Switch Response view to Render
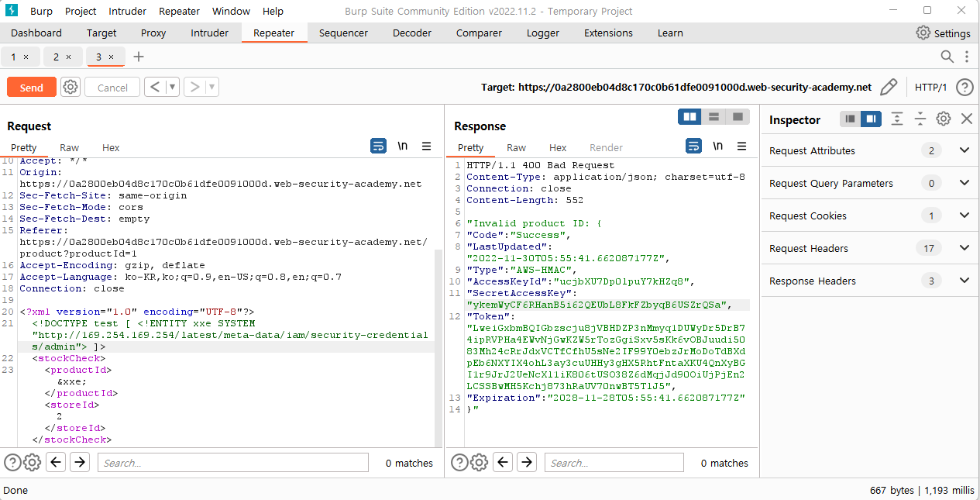Image resolution: width=980 pixels, height=500 pixels. click(606, 147)
